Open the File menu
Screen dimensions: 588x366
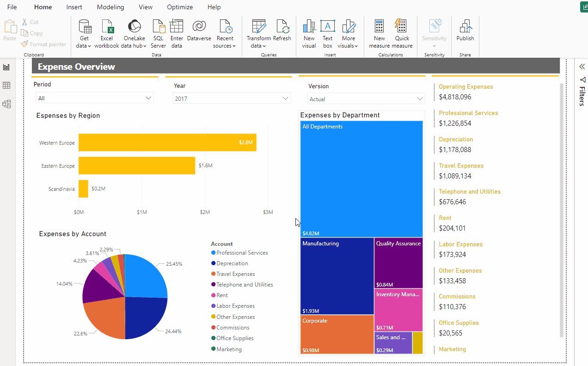click(12, 7)
